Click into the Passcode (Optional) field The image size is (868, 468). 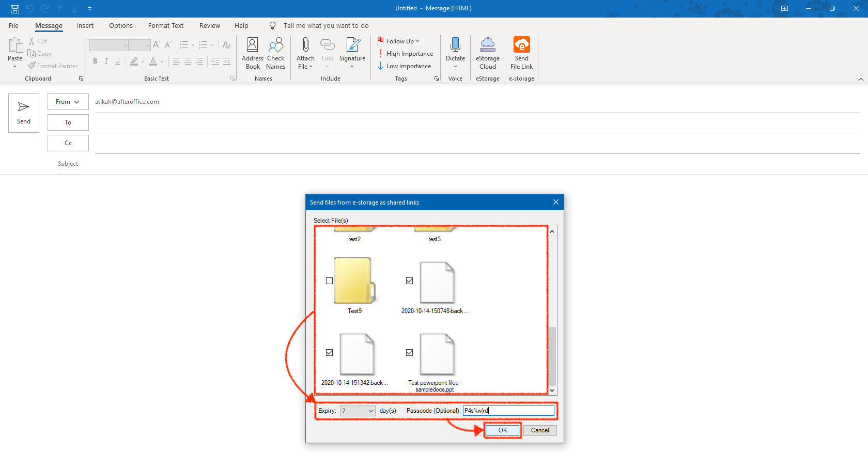[x=508, y=411]
